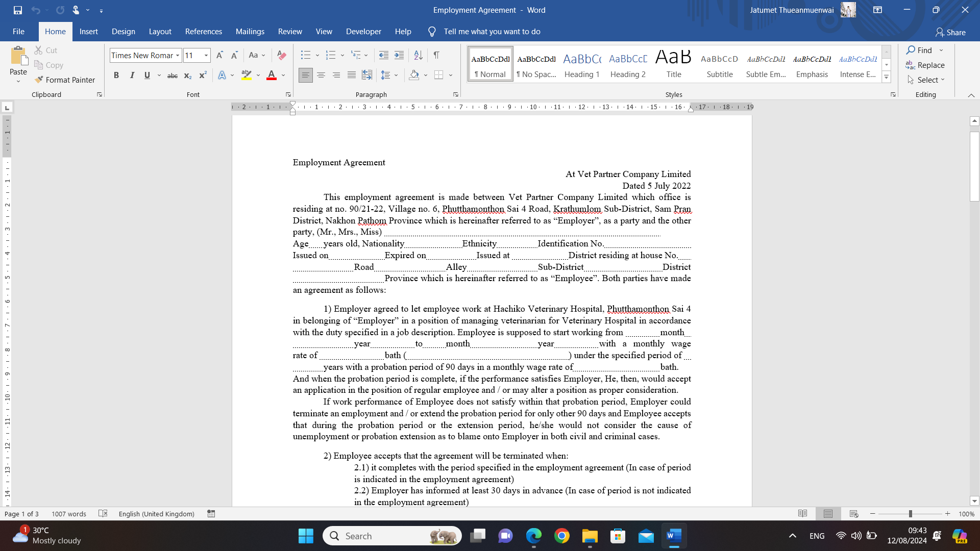Image resolution: width=980 pixels, height=551 pixels.
Task: Collapse the ribbon with the chevron
Action: [971, 95]
